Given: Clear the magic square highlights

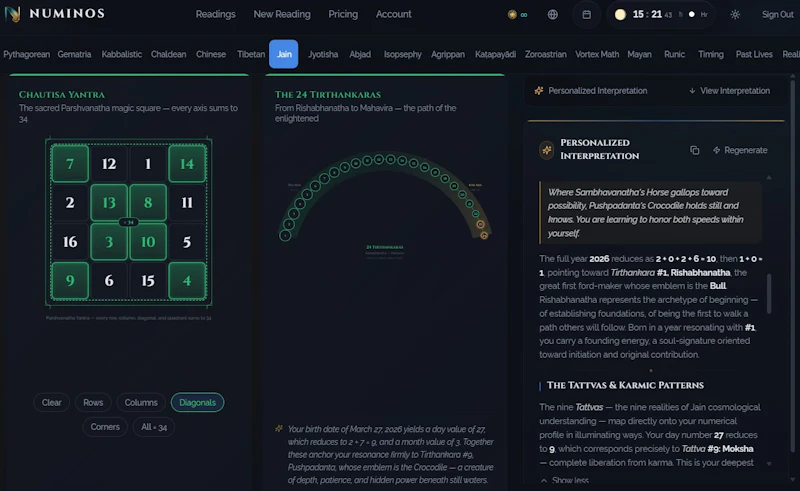Looking at the screenshot, I should coord(52,403).
